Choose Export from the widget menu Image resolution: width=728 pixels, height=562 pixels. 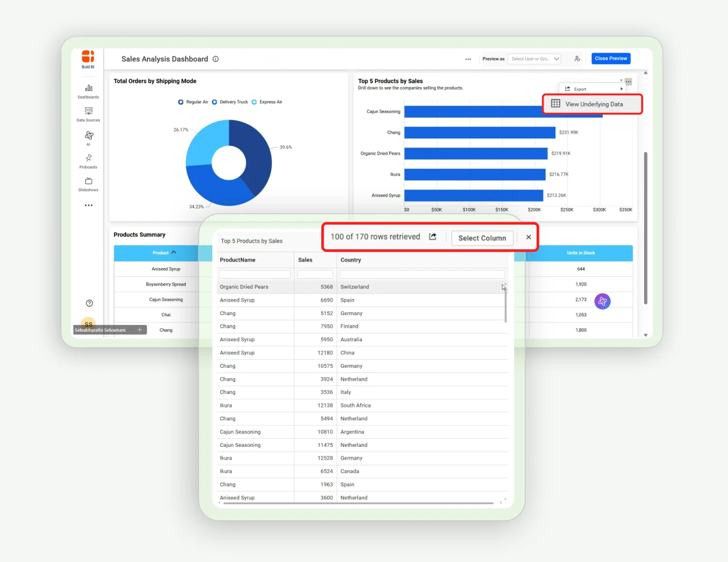pos(580,89)
